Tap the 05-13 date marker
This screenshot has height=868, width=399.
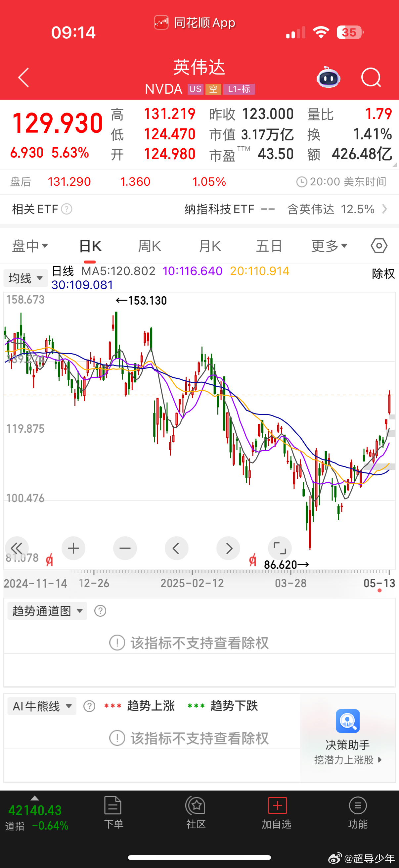pos(379,583)
